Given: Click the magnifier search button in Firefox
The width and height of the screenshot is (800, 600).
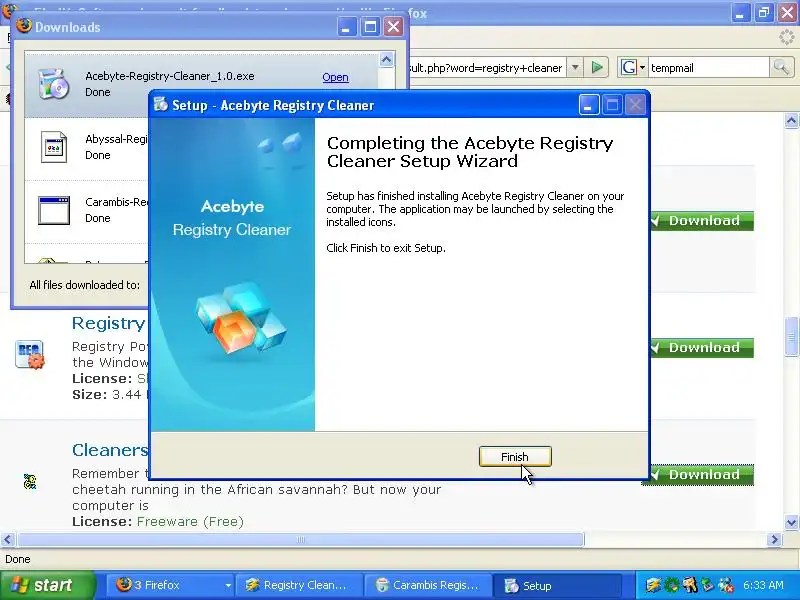Looking at the screenshot, I should point(781,67).
